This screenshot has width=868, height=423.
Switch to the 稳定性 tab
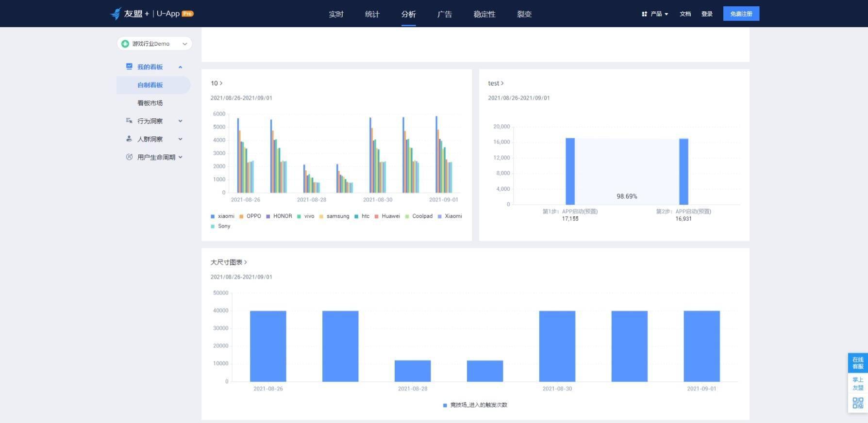(484, 14)
